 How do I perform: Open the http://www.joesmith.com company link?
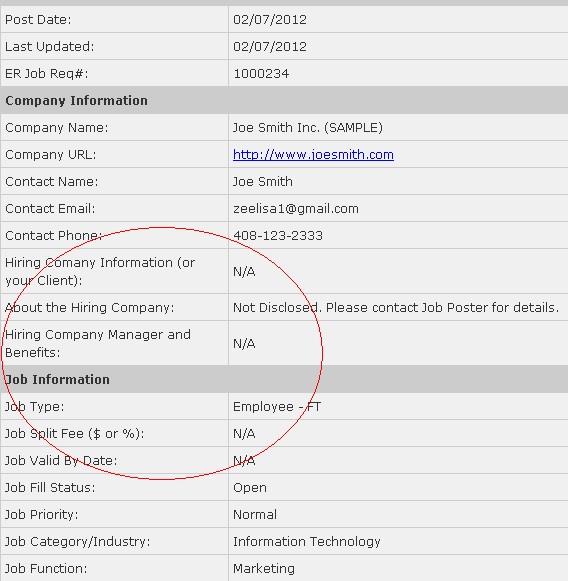313,155
